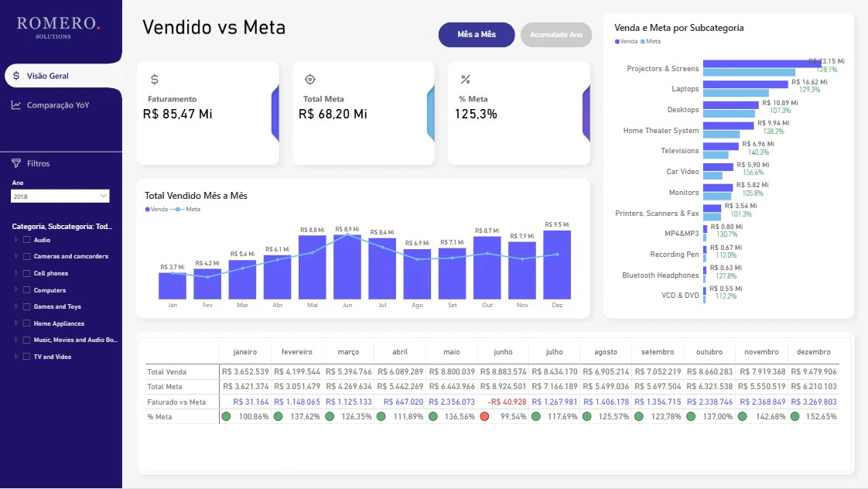
Task: Click the percent icon on % Meta card
Action: point(466,80)
